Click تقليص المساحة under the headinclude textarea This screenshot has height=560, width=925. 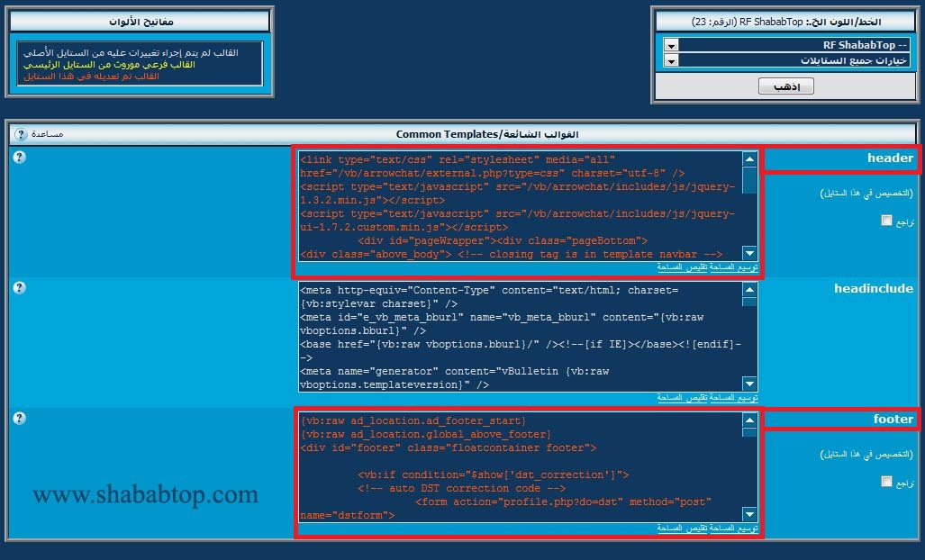682,398
